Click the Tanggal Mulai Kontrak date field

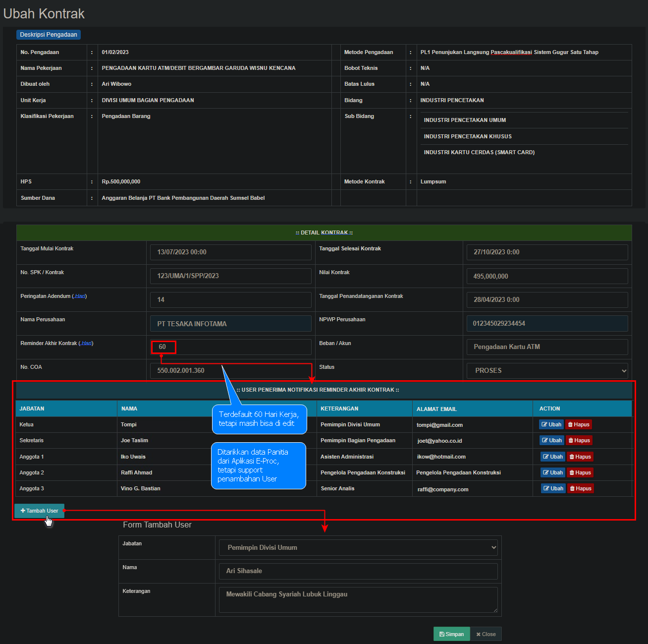coord(230,252)
